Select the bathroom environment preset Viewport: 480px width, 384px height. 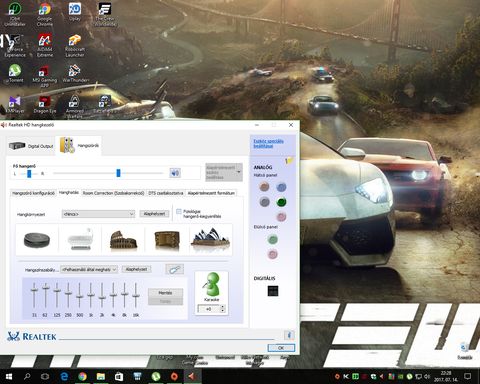80,240
